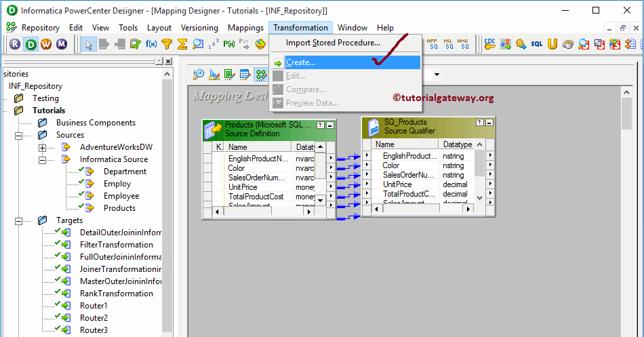The image size is (644, 337).
Task: Click the clipboard checkmark transformation icon
Action: [x=135, y=44]
